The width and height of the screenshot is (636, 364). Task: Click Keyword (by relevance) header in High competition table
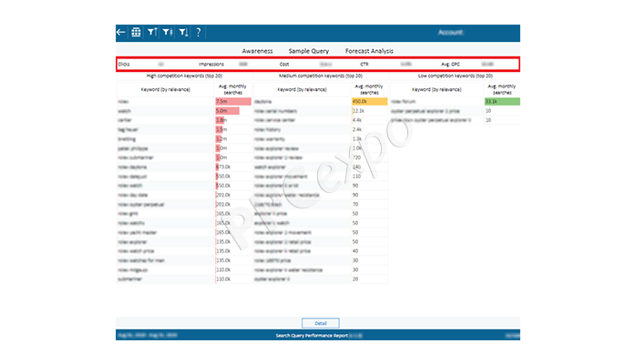[x=166, y=89]
